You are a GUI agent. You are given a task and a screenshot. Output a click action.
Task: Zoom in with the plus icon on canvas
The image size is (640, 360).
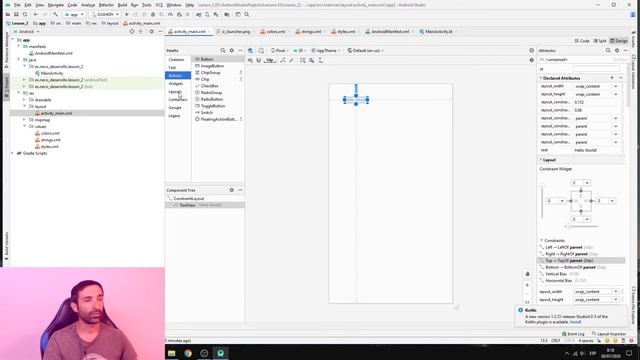click(527, 285)
